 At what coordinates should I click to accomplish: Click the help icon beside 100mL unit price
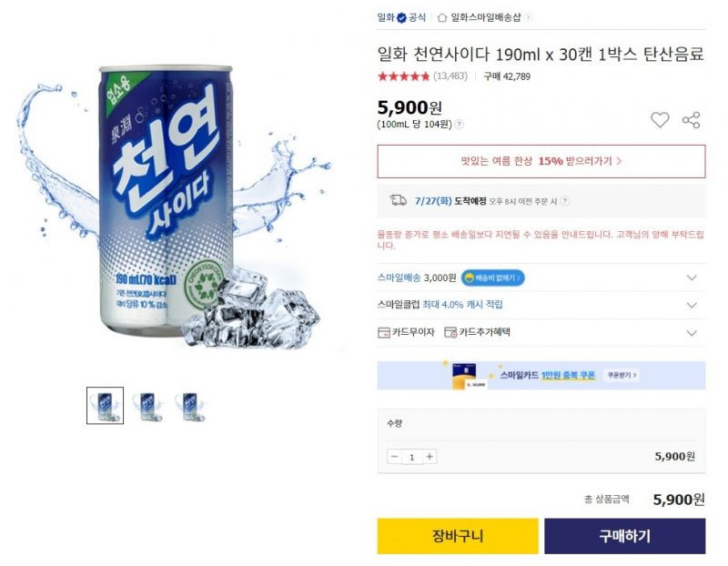click(x=459, y=125)
